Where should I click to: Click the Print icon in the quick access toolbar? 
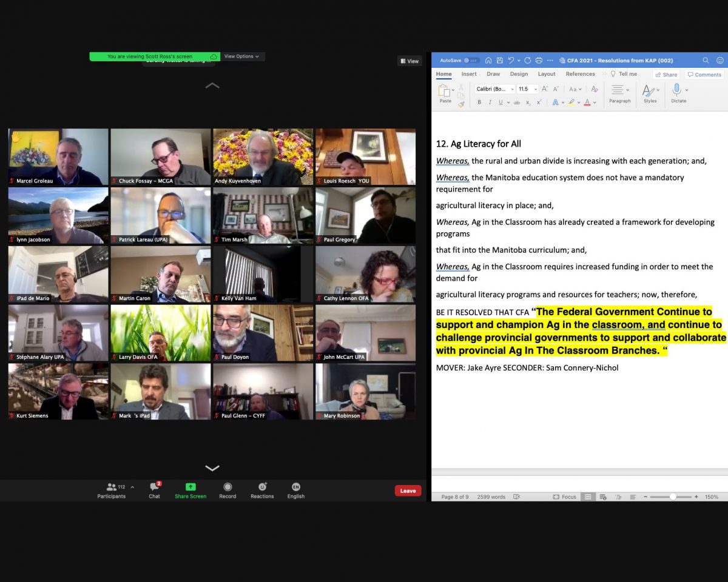(539, 60)
